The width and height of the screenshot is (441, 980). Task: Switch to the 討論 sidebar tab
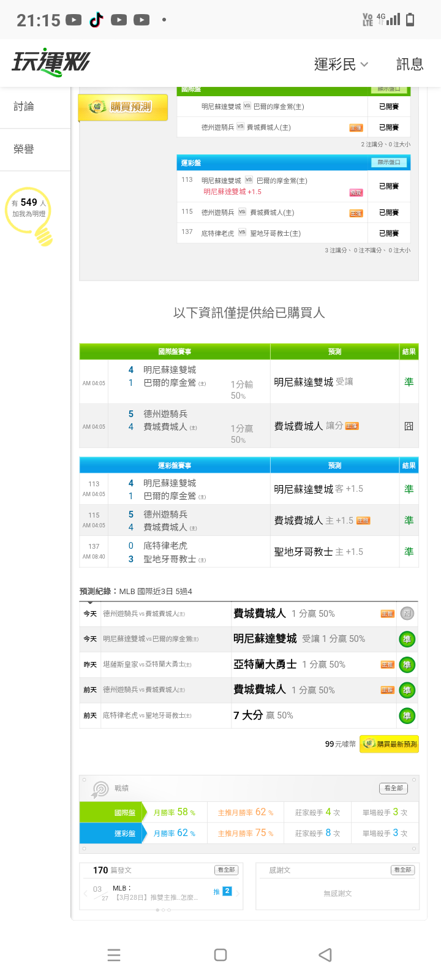tap(24, 107)
